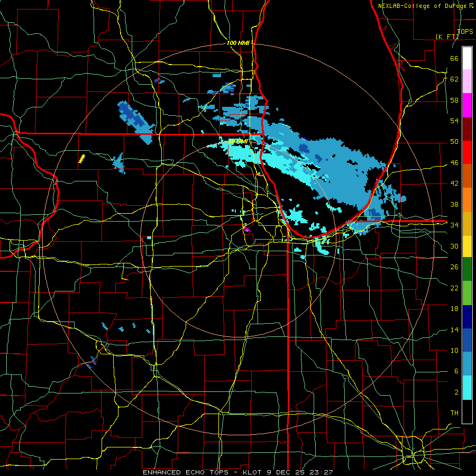The width and height of the screenshot is (476, 476).
Task: Click legend value 54
Action: [x=454, y=121]
